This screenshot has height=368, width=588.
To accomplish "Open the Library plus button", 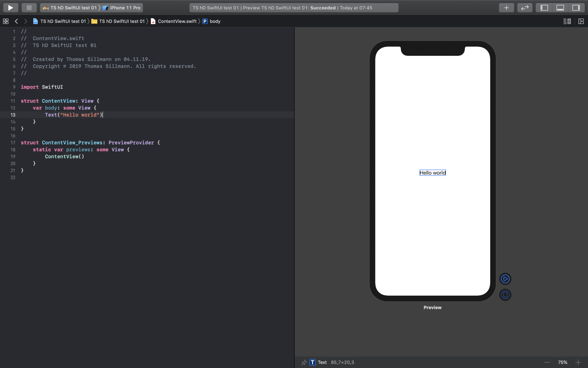I will point(506,8).
